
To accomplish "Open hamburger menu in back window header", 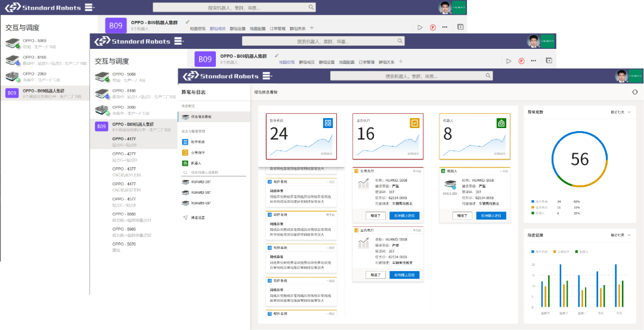I will (89, 7).
